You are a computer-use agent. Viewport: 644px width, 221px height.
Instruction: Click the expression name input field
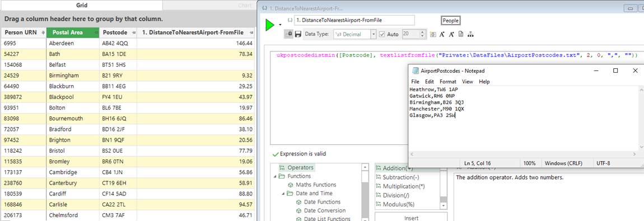pyautogui.click(x=354, y=20)
